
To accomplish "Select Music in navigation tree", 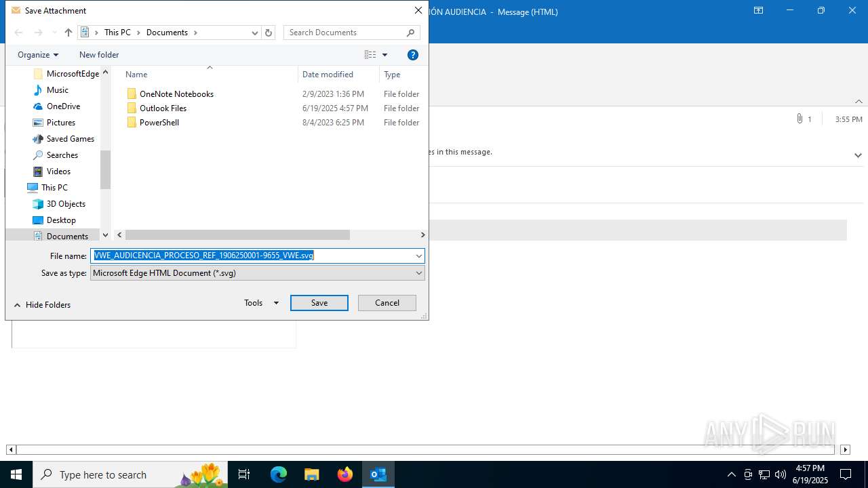I will (x=51, y=90).
